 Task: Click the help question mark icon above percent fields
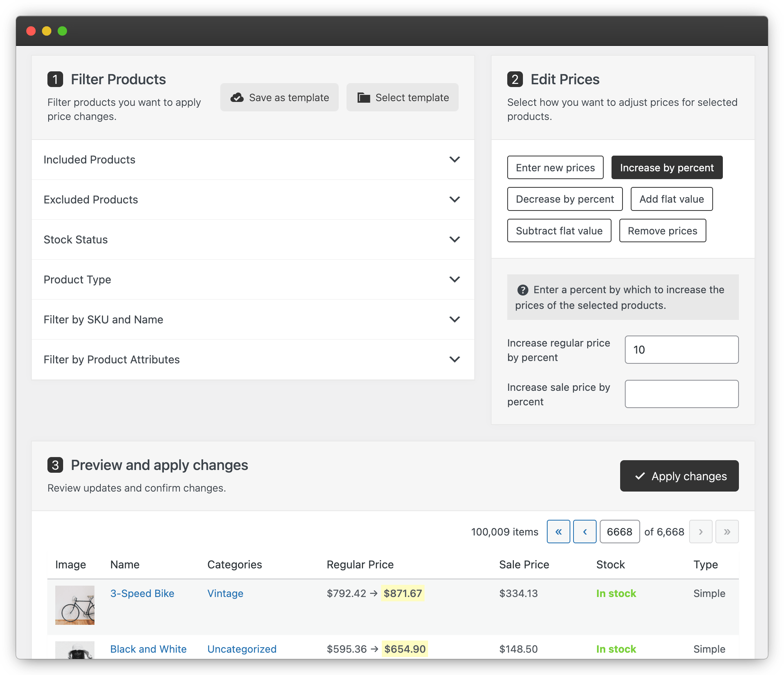click(x=523, y=290)
